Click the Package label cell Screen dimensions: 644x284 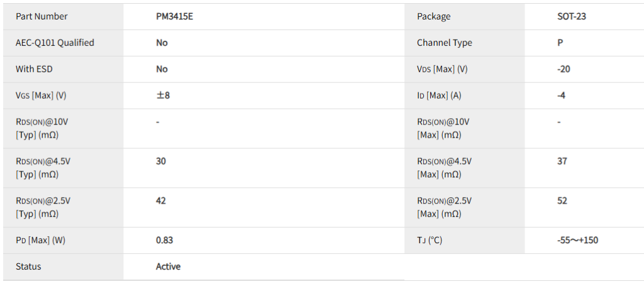pos(434,16)
